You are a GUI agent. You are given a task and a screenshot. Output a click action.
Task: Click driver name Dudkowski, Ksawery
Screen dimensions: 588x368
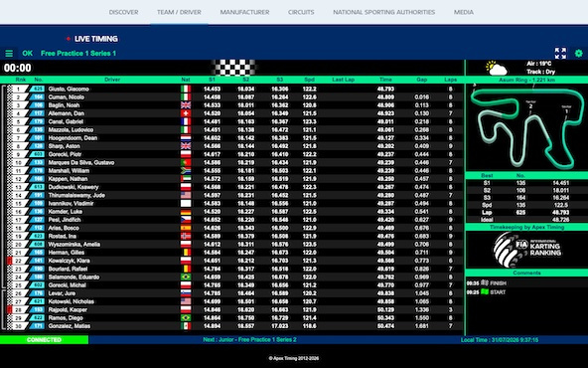(73, 187)
